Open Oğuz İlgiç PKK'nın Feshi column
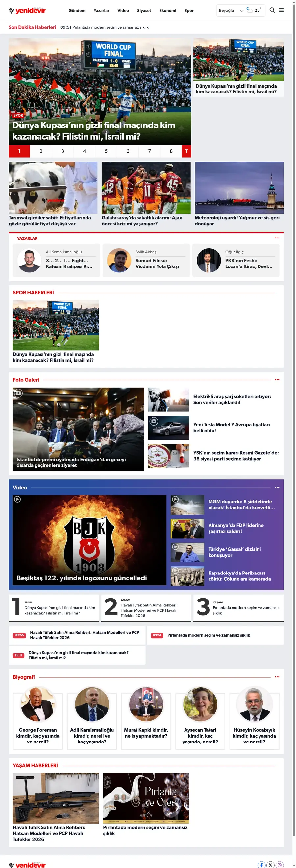296x868 pixels. pos(236,261)
